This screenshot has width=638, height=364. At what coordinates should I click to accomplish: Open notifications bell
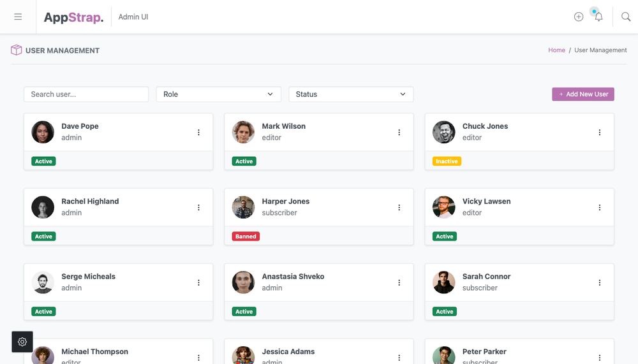tap(598, 17)
